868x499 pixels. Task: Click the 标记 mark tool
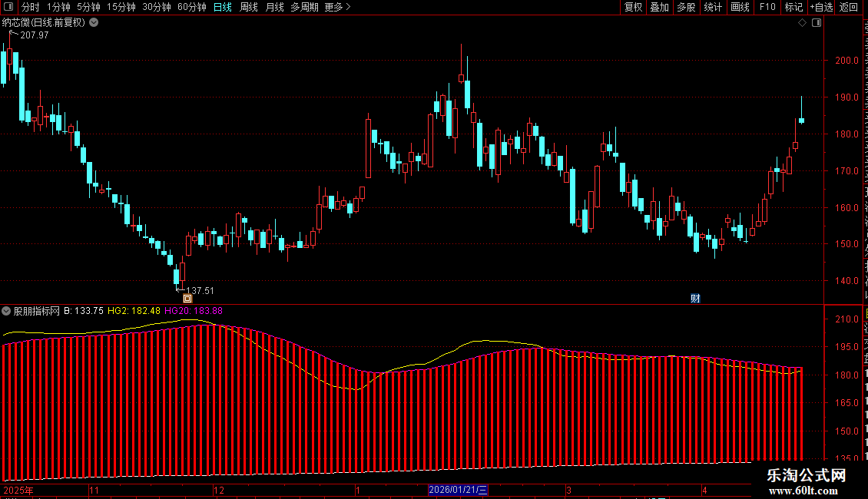pos(793,7)
